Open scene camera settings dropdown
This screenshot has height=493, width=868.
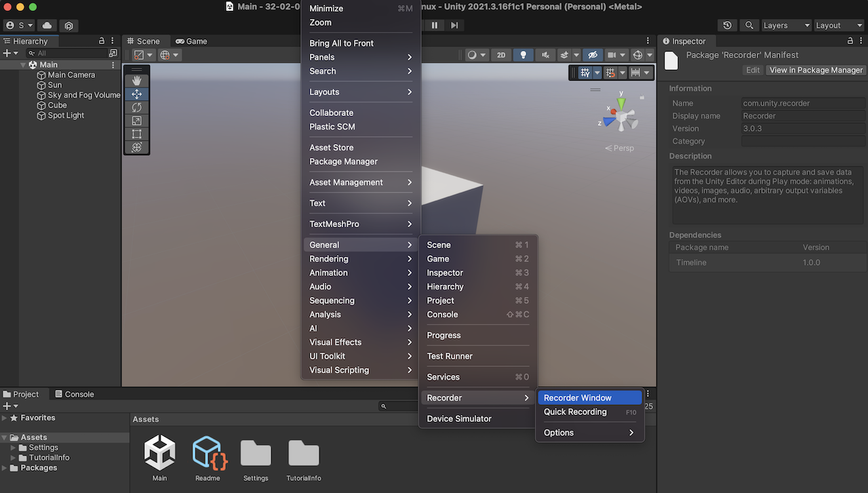tap(616, 55)
